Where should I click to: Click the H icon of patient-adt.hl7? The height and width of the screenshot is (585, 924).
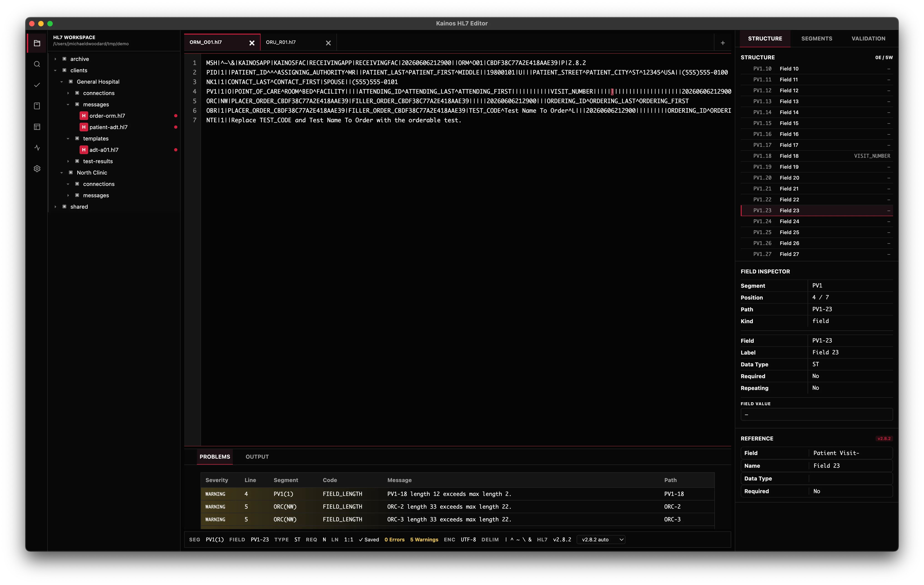(84, 127)
